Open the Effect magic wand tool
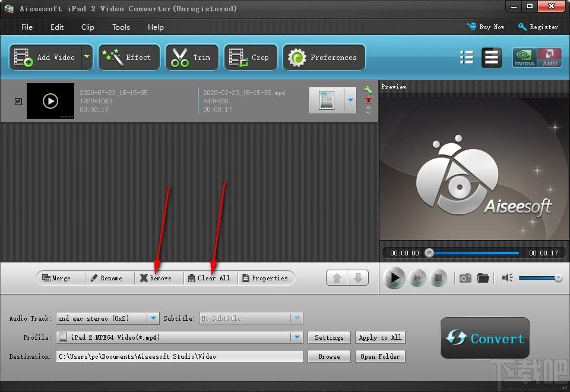This screenshot has height=392, width=570. tap(129, 58)
